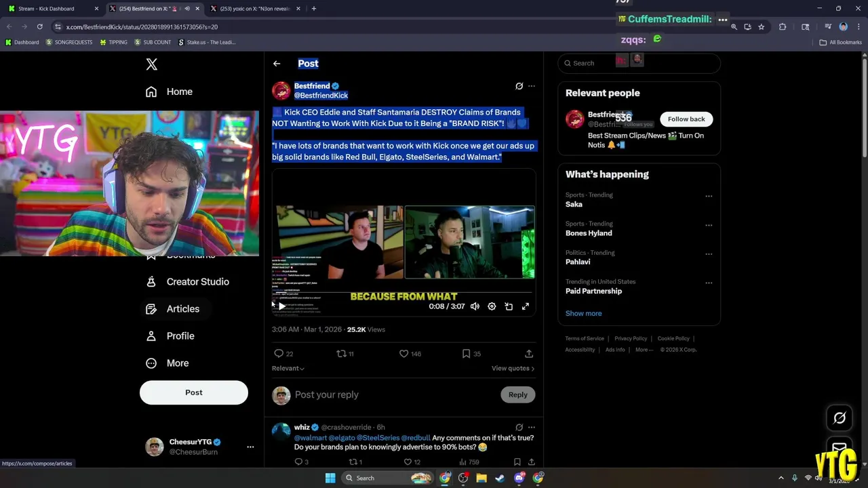
Task: Click the X logo in sidebar
Action: pos(152,64)
